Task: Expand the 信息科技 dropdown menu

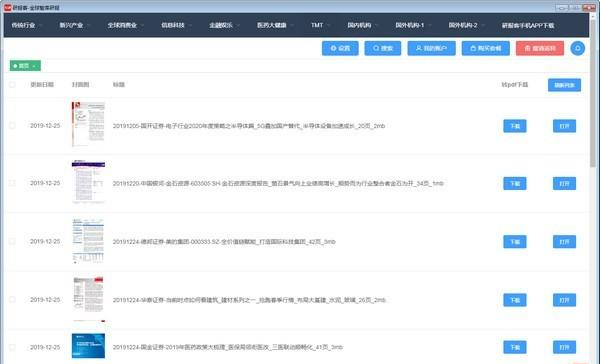Action: [176, 25]
